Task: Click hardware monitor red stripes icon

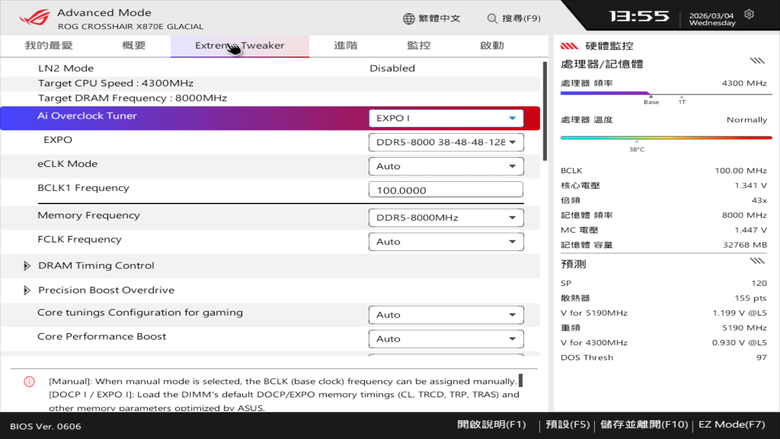Action: pyautogui.click(x=569, y=46)
